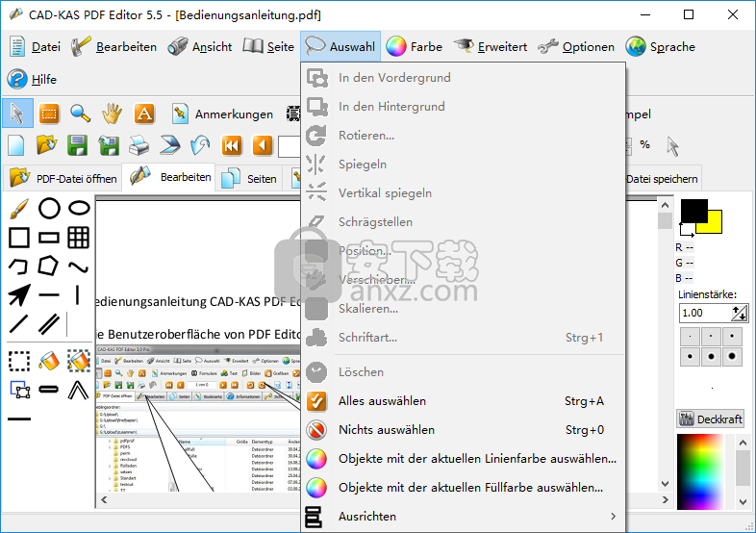Select the circle drawing tool

pos(49,209)
